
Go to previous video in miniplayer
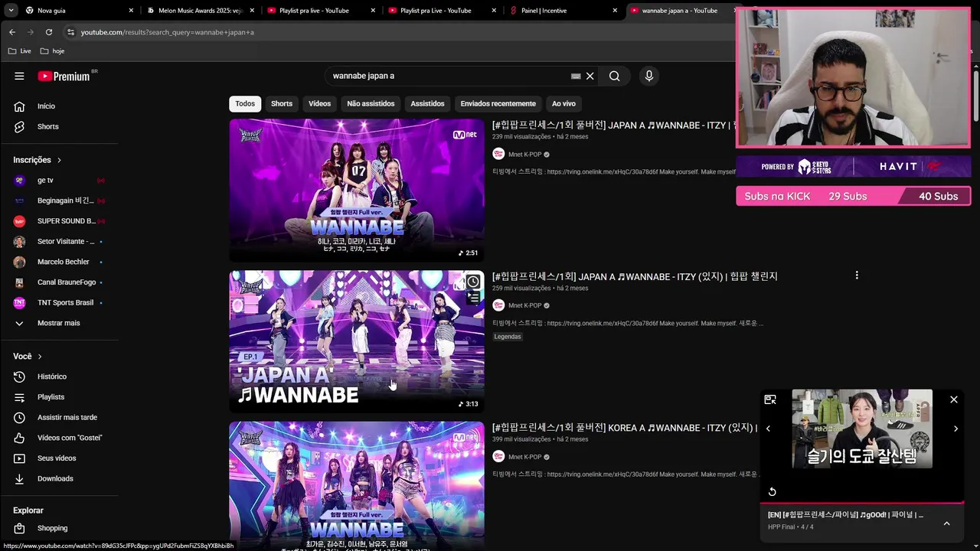click(x=768, y=429)
